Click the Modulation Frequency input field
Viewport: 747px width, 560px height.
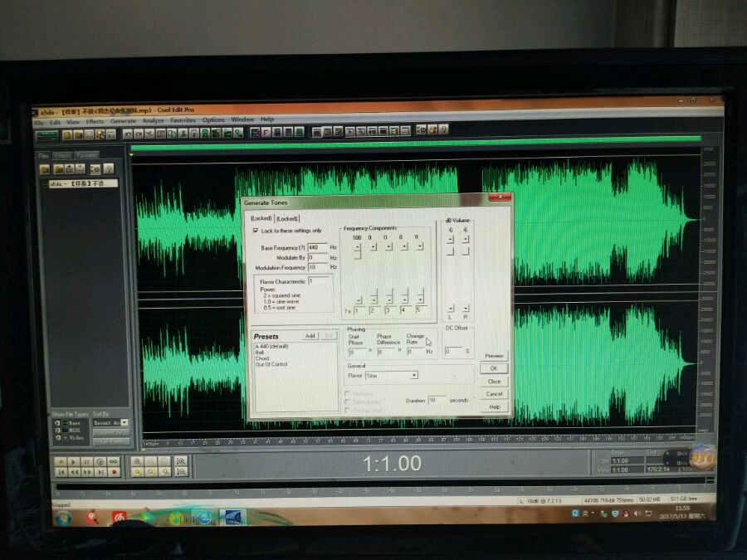pyautogui.click(x=317, y=267)
